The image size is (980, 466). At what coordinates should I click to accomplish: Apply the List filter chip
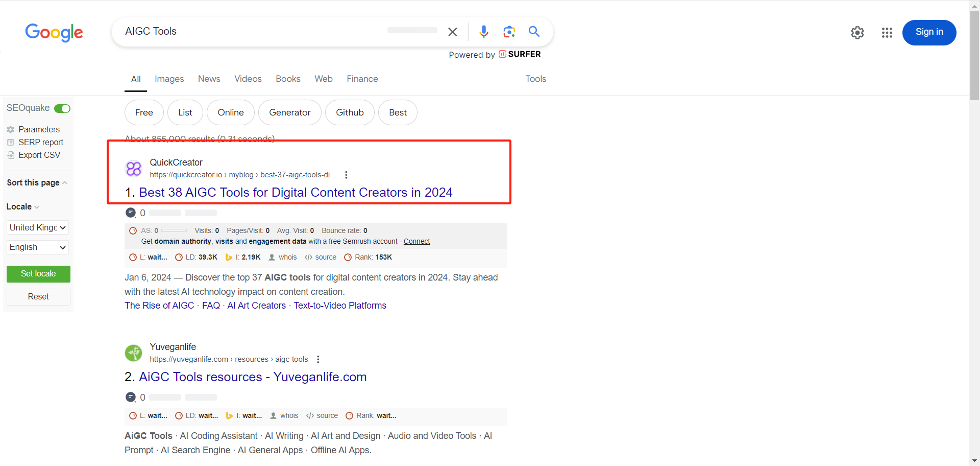coord(185,112)
